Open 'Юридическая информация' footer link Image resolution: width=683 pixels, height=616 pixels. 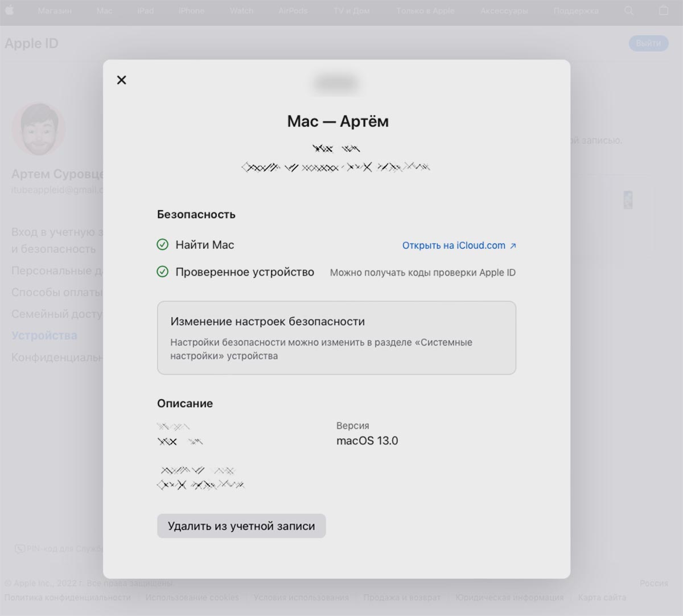point(509,598)
